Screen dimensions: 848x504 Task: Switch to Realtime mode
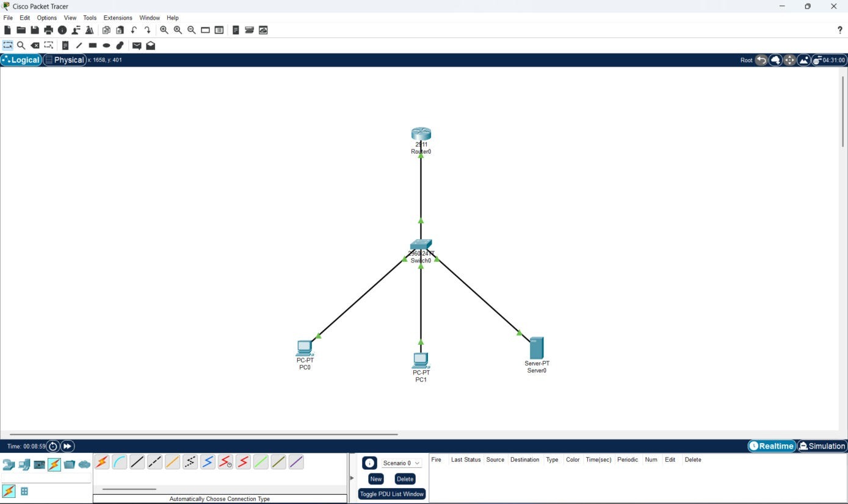tap(772, 446)
